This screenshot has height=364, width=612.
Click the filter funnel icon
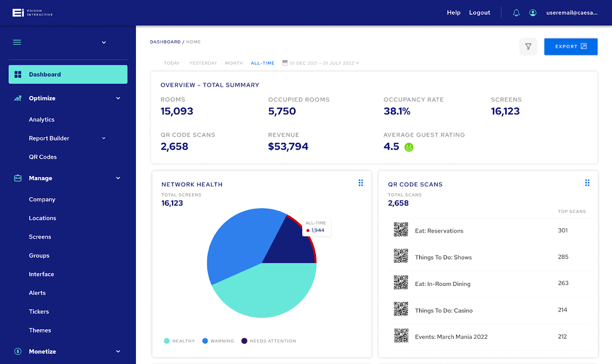[528, 47]
